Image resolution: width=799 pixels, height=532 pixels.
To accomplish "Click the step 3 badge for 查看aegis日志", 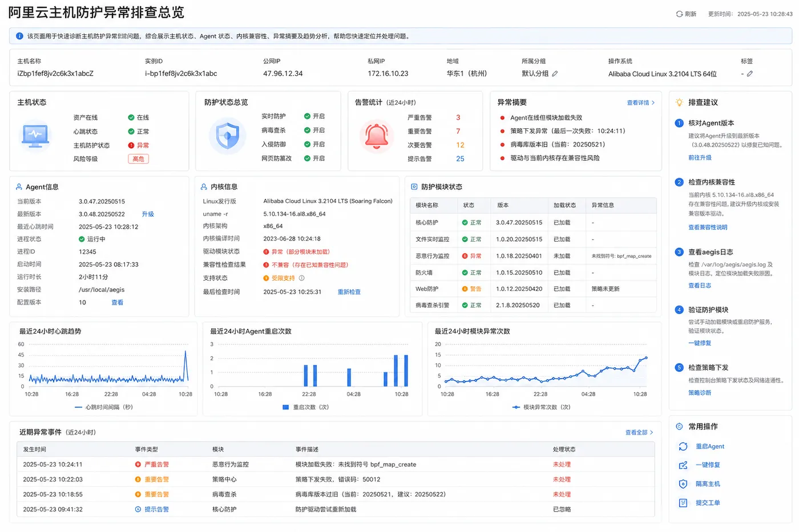I will point(679,252).
